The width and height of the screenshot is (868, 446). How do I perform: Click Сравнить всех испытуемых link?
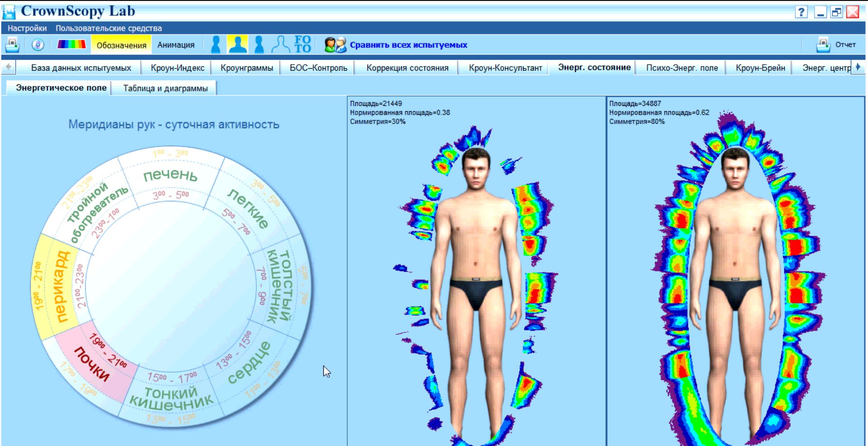(408, 45)
